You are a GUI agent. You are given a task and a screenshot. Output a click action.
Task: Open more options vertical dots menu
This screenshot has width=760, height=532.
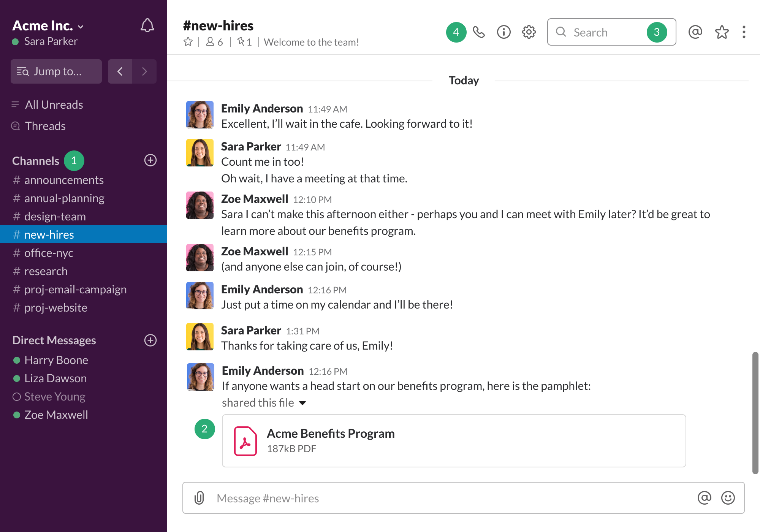[x=744, y=32]
